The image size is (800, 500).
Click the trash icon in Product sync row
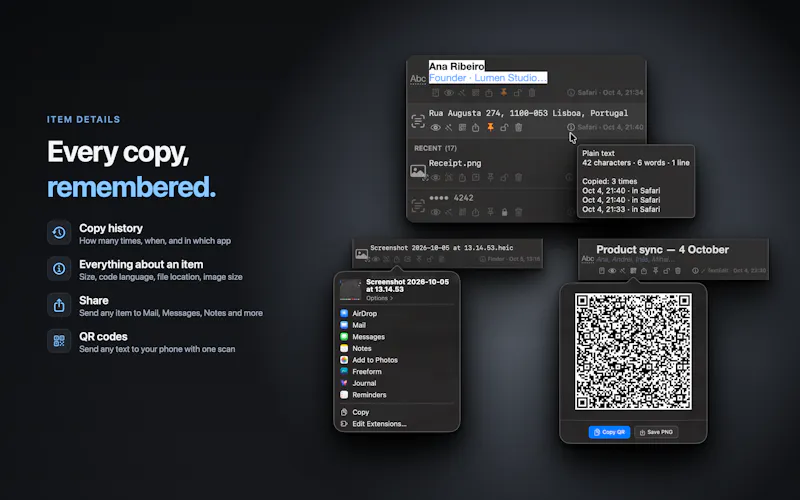pyautogui.click(x=678, y=271)
